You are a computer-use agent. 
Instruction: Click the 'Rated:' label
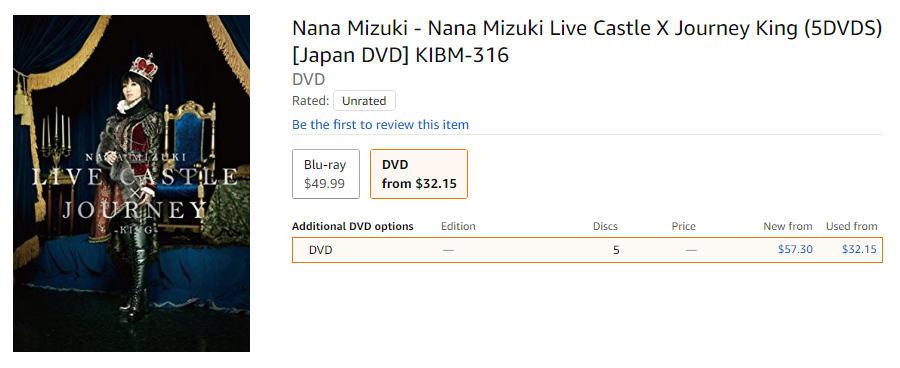311,101
